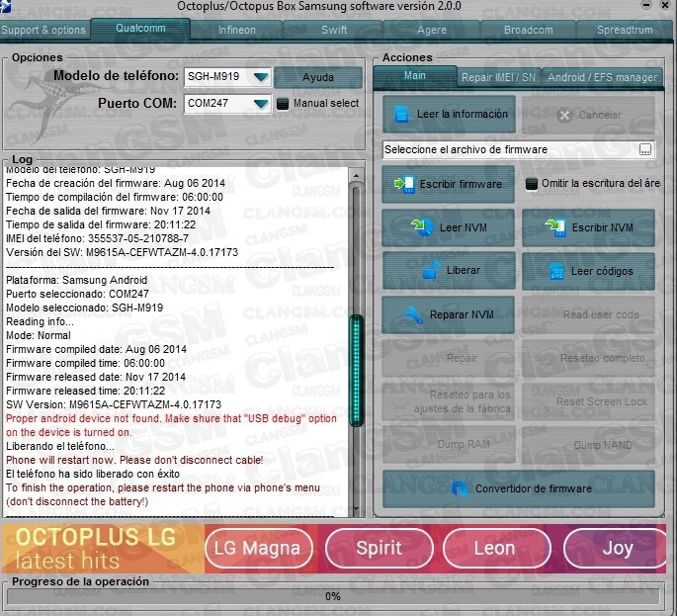Screen dimensions: 677x616
Task: Click the Reparar NVM button
Action: click(448, 314)
